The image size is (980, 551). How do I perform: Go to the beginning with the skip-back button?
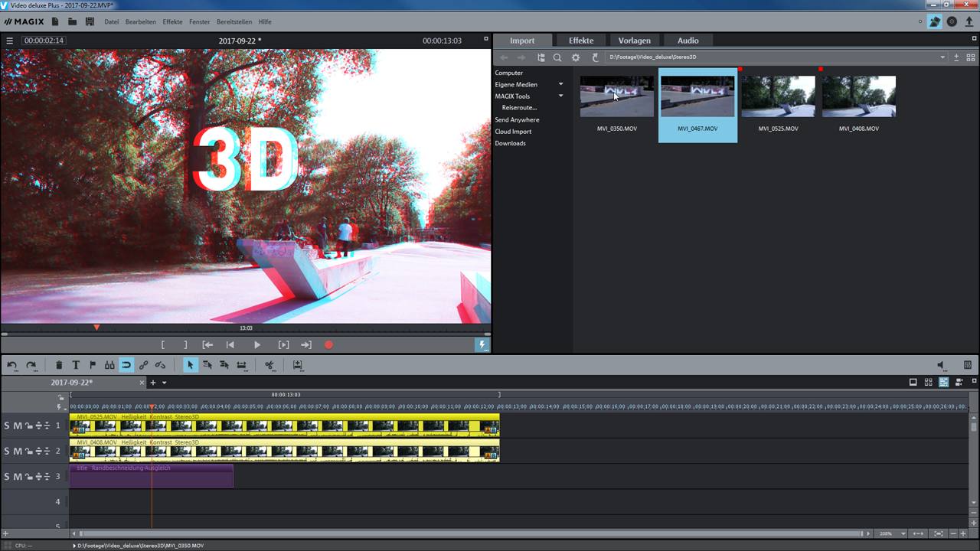[230, 345]
